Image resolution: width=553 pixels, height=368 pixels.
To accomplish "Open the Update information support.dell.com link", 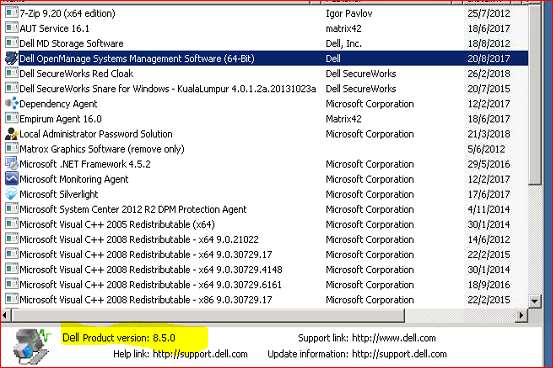I will [x=400, y=354].
